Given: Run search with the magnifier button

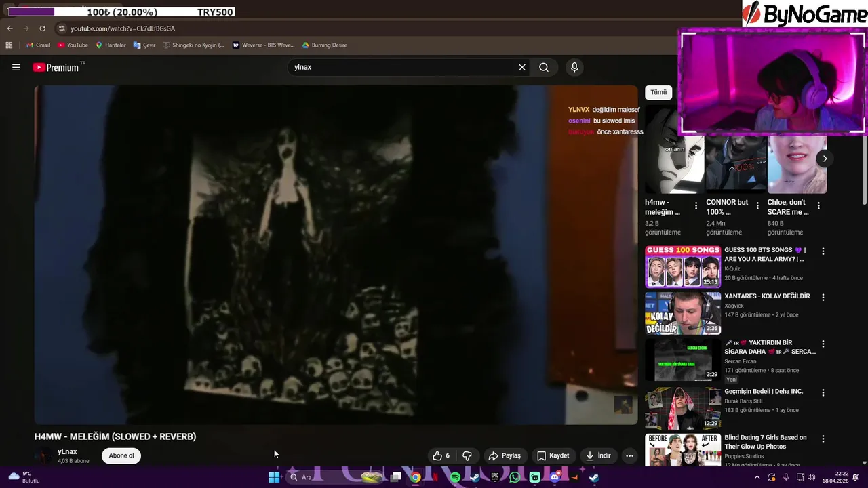Looking at the screenshot, I should click(x=544, y=67).
